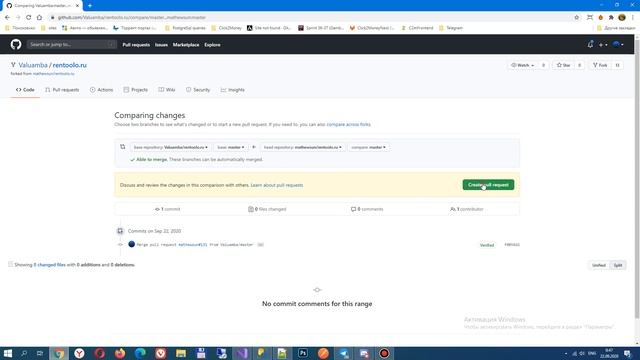Open the plus create-new menu in header
640x360 pixels.
(603, 44)
